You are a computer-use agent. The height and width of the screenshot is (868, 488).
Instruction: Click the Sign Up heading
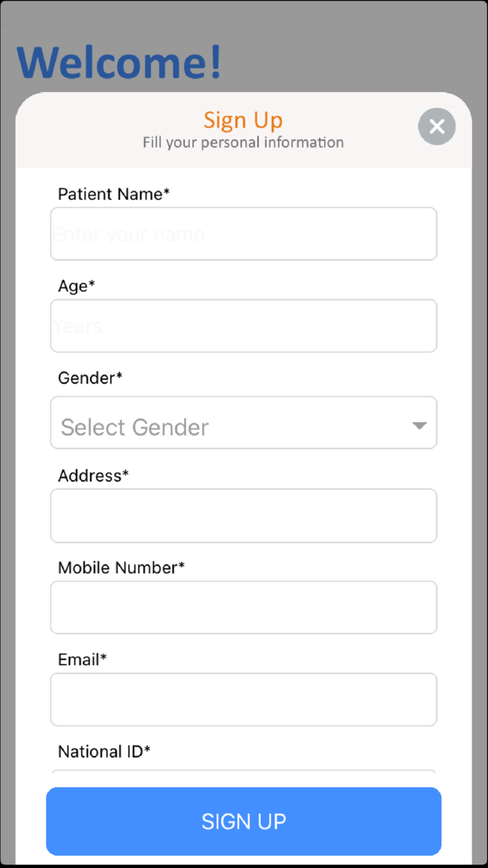[x=243, y=120]
